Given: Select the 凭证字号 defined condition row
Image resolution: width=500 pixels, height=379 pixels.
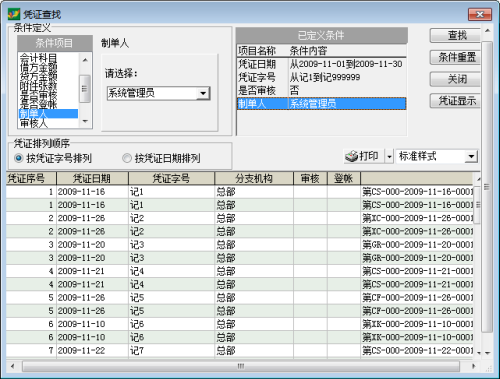Looking at the screenshot, I should tap(321, 77).
